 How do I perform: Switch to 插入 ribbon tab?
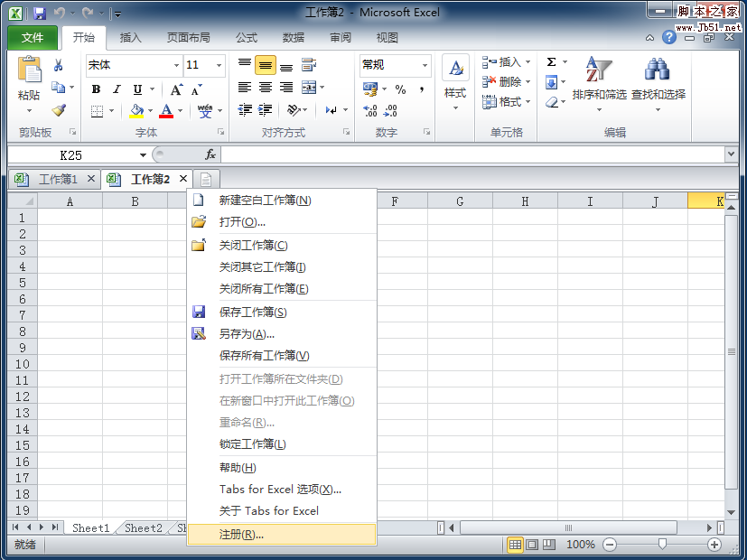[131, 38]
